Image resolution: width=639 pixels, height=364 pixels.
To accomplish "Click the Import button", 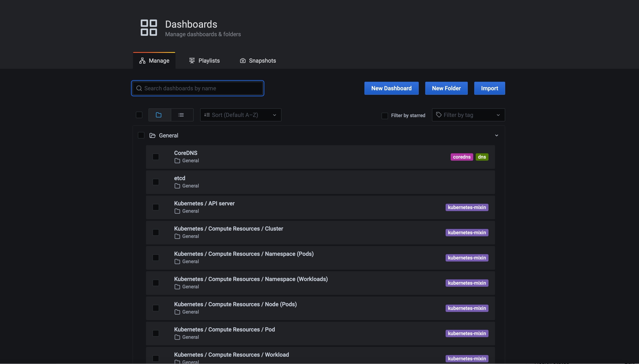I will pos(489,88).
